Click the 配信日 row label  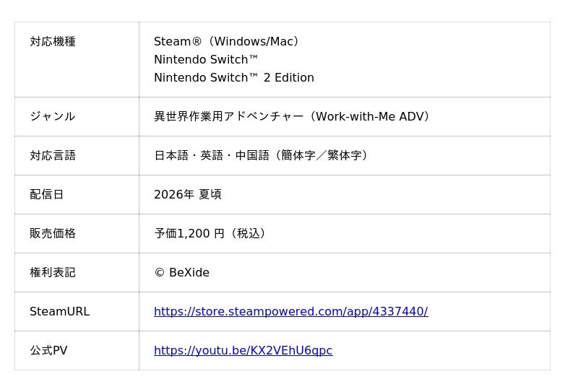coord(47,195)
